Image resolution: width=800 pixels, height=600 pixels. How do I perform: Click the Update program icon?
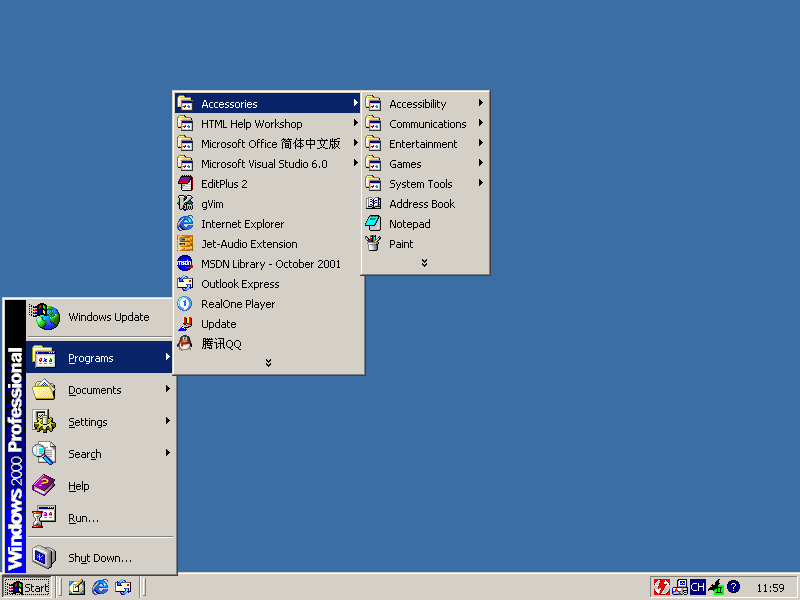[185, 323]
